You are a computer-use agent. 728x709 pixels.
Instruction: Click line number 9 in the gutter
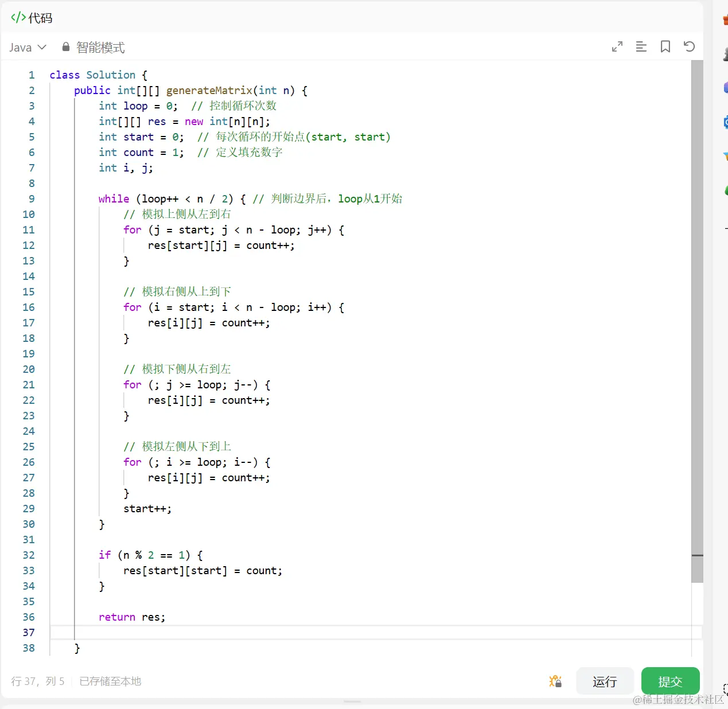[x=32, y=198]
